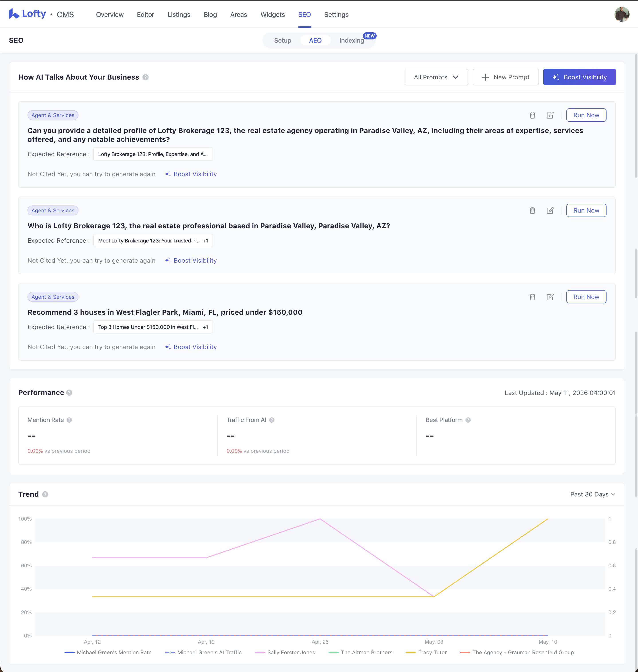Boost Visibility link under detailed profile prompt

(191, 174)
